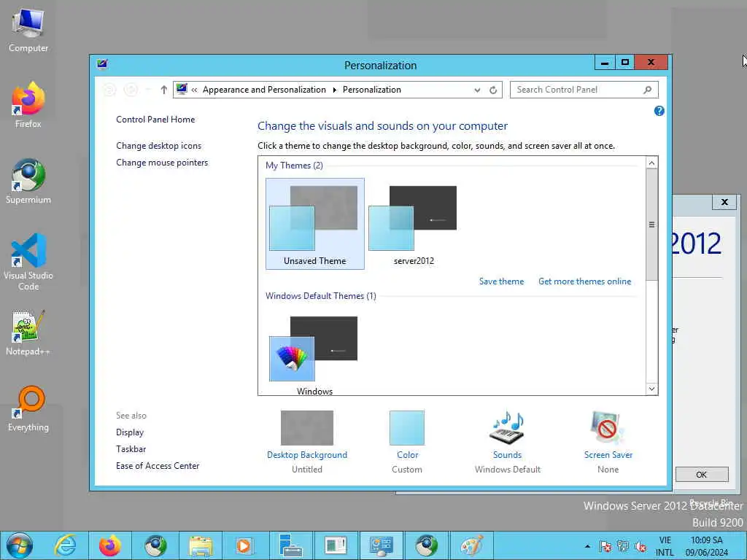Screen dimensions: 747x560
Task: Select the Visual Studio Code desktop shortcut
Action: (x=28, y=261)
